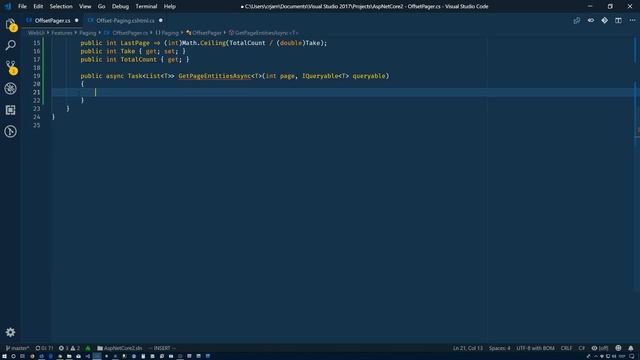
Task: Click TotalCount property name on line 17
Action: [138, 60]
